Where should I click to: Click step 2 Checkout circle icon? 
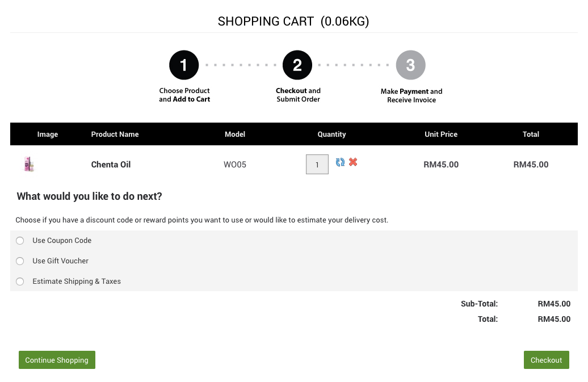click(297, 65)
